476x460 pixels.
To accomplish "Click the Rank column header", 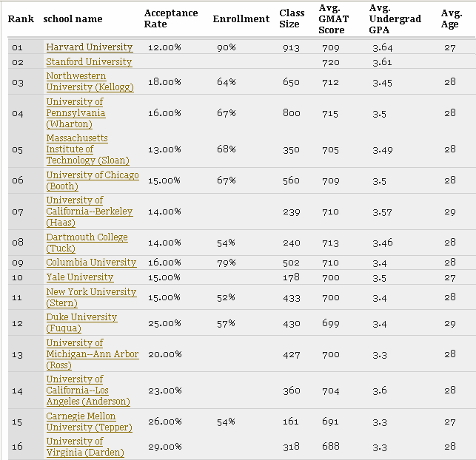I will tap(21, 18).
